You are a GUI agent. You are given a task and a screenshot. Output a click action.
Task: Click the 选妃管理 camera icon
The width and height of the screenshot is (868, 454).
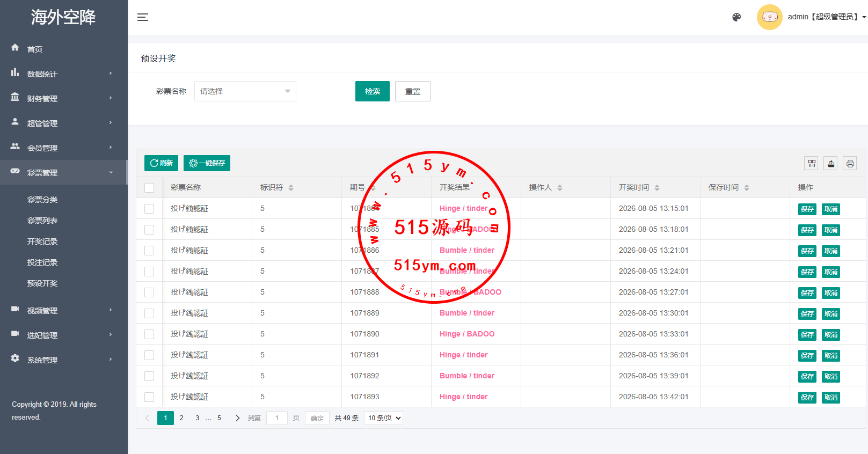(x=15, y=334)
